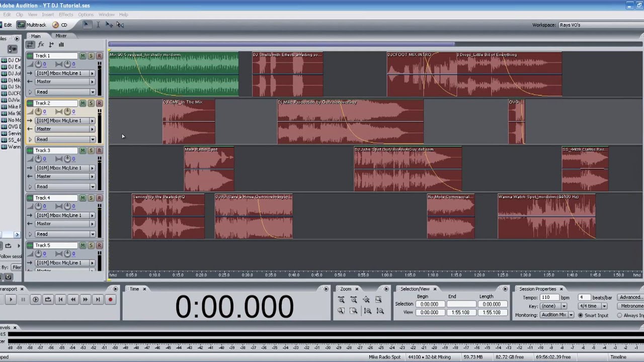The height and width of the screenshot is (362, 644).
Task: Select the Time Selection I-beam tool
Action: pyautogui.click(x=98, y=24)
